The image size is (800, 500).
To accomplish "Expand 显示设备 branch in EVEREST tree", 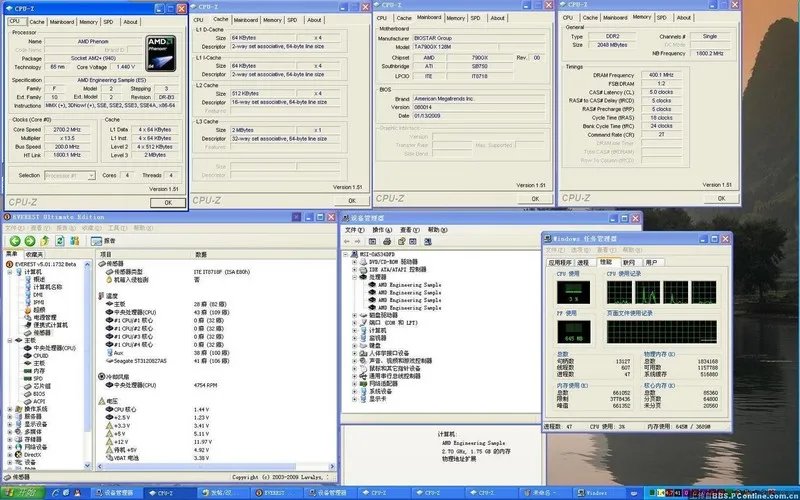I will (10, 424).
